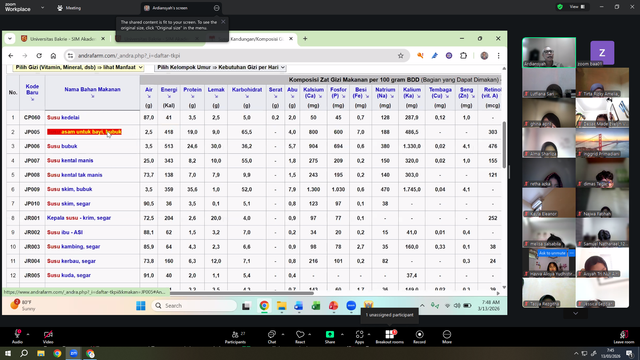This screenshot has width=640, height=360.
Task: Click the shared browser Back arrow
Action: click(11, 56)
